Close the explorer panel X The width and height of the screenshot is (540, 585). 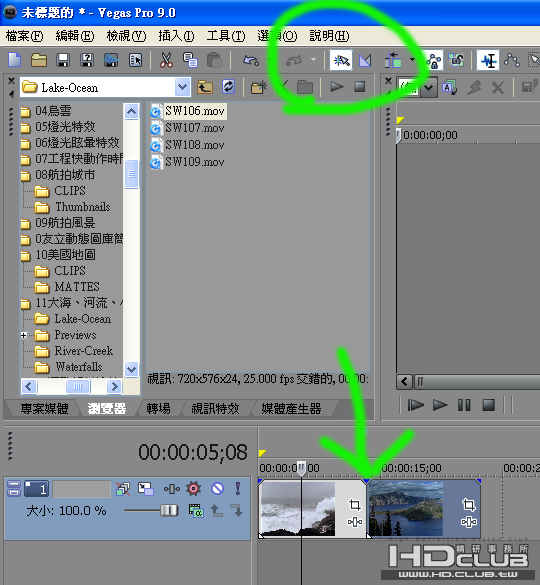(11, 81)
